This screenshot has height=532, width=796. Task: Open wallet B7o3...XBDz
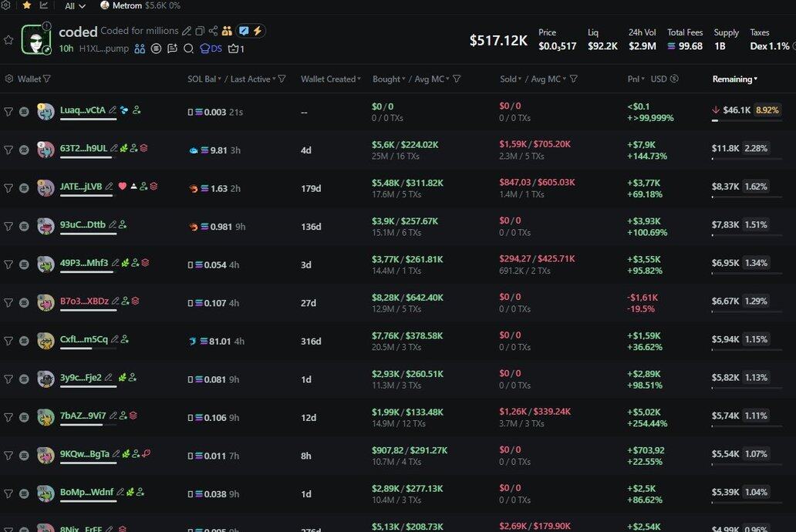tap(84, 301)
